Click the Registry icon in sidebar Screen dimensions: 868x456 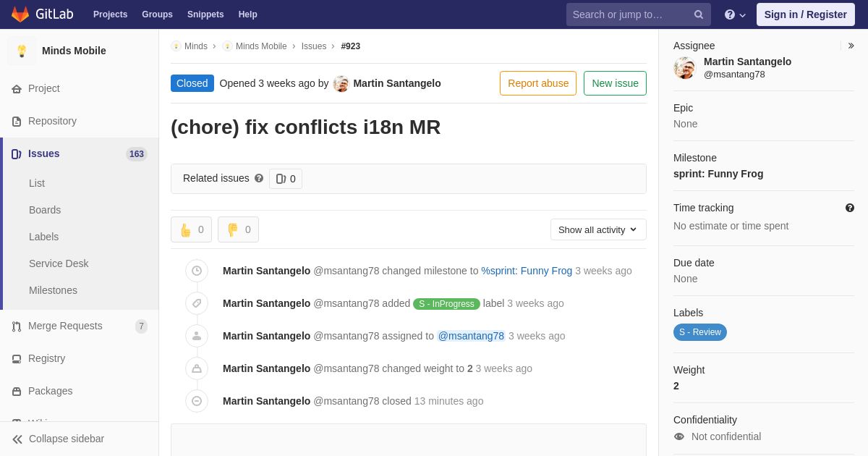point(17,358)
